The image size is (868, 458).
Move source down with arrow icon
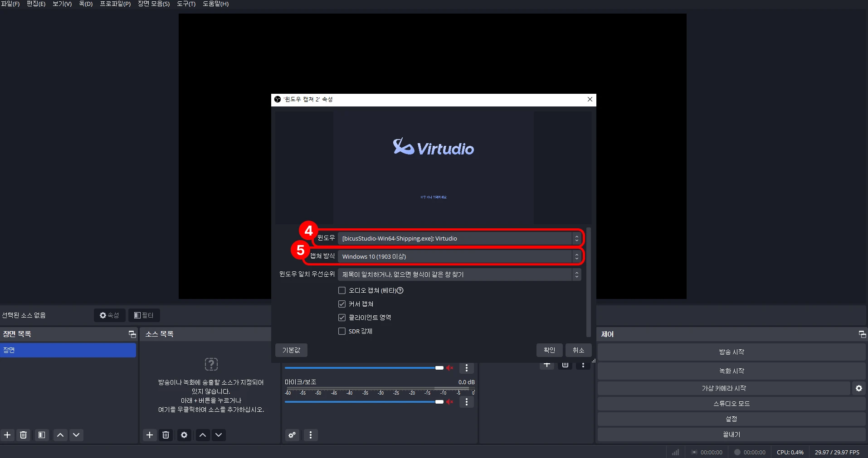click(x=219, y=435)
